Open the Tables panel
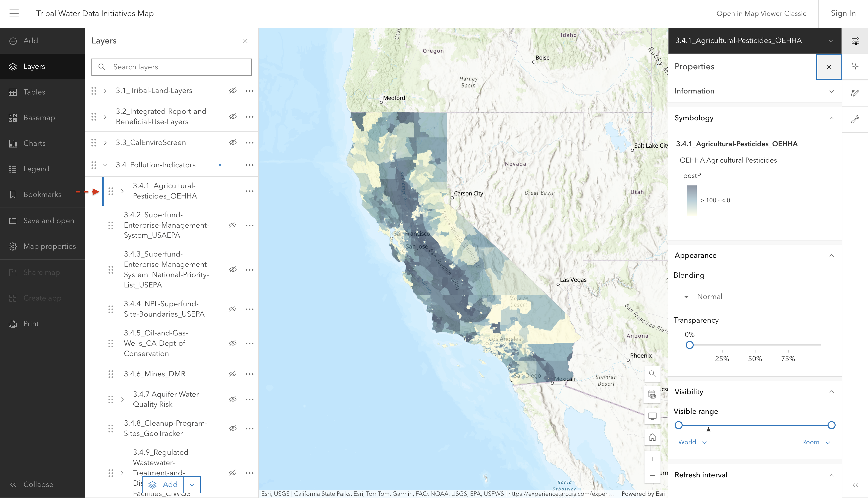The height and width of the screenshot is (498, 868). point(42,92)
